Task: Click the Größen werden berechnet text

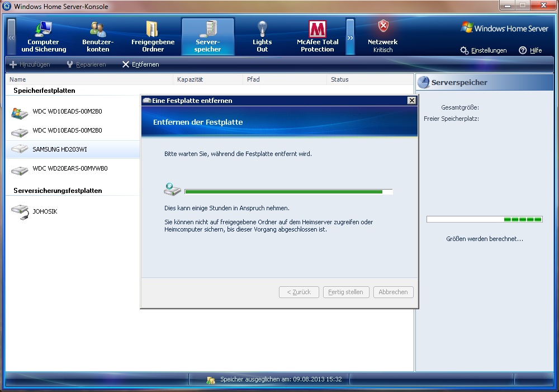Action: [x=485, y=239]
